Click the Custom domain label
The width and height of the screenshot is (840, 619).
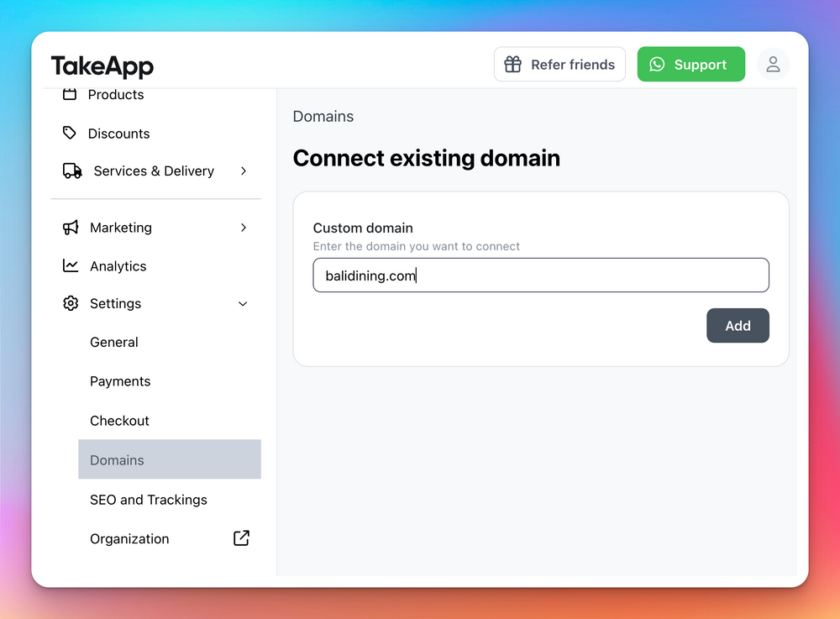point(363,228)
